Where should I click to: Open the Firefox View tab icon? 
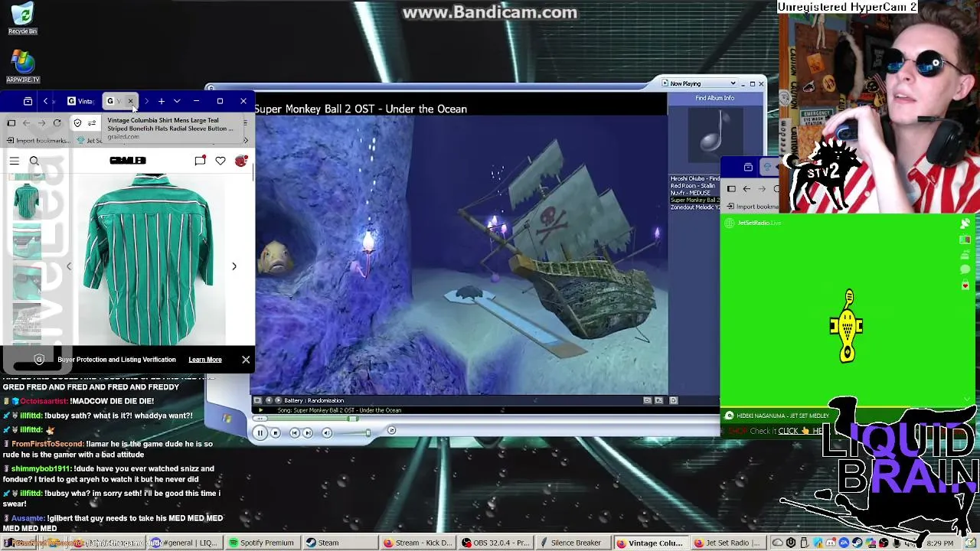[28, 101]
